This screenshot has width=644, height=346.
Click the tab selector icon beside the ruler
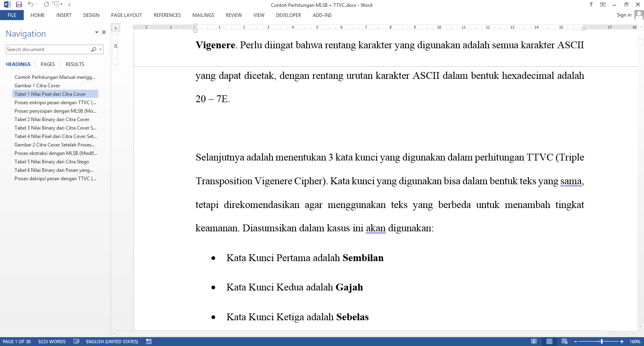[x=116, y=27]
